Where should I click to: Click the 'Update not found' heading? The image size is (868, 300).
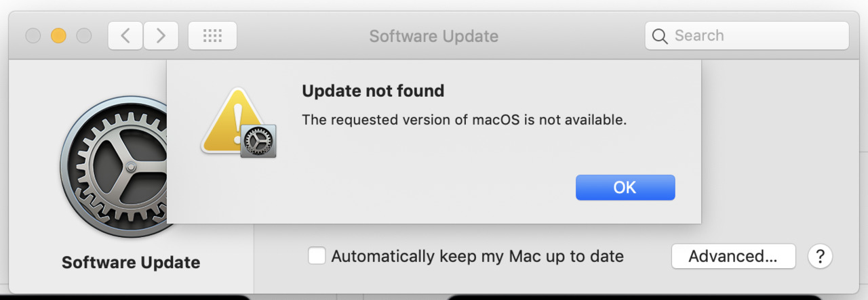point(373,91)
